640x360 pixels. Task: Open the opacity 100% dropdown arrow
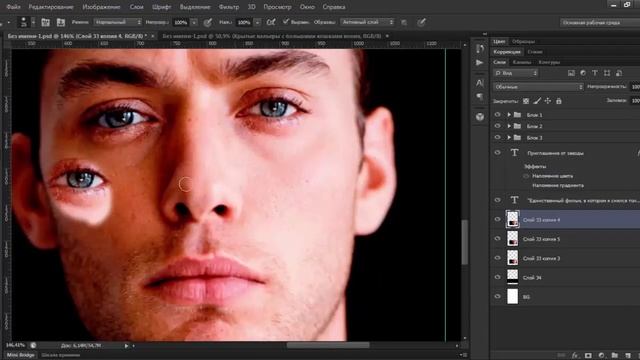(x=194, y=22)
